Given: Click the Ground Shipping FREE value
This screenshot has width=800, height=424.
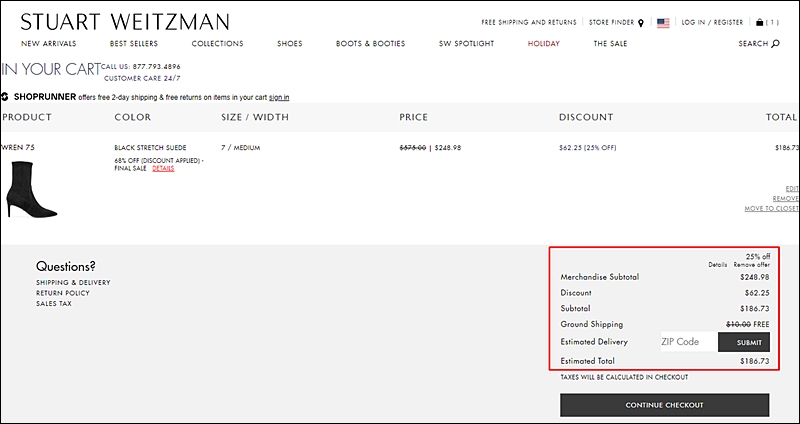Looking at the screenshot, I should (761, 325).
